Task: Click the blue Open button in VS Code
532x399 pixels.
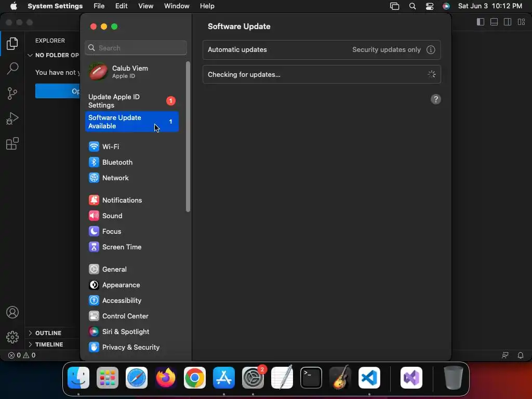Action: pos(57,91)
